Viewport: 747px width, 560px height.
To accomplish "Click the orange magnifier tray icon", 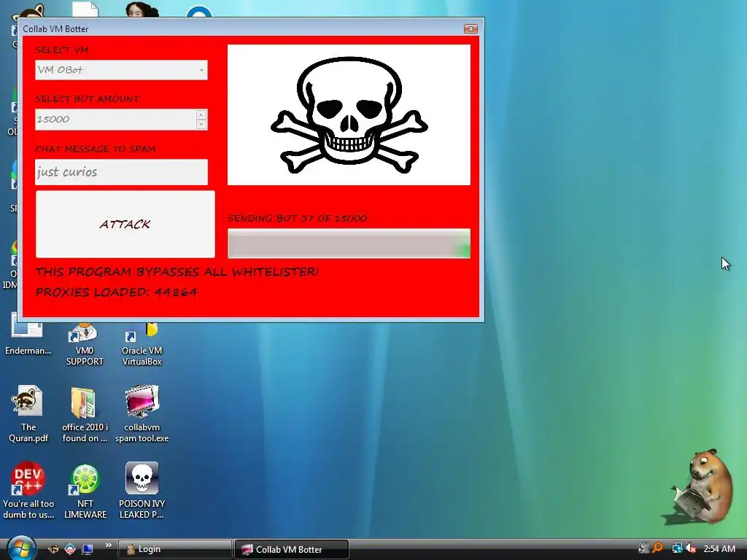I will pyautogui.click(x=658, y=548).
